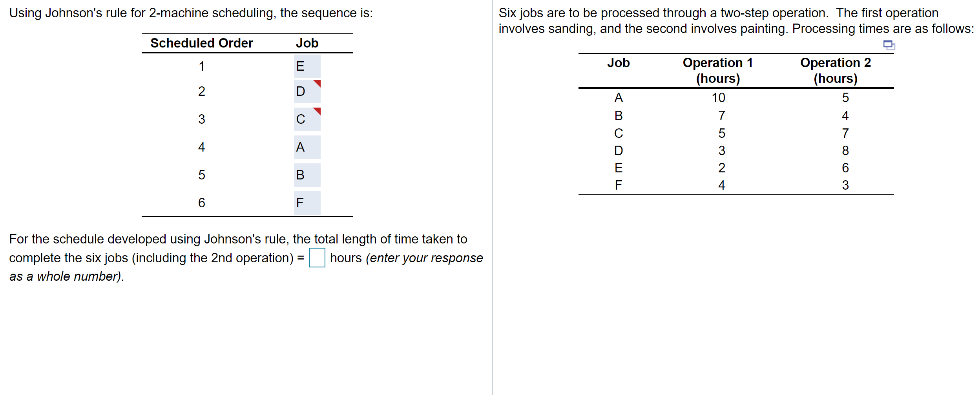The image size is (980, 395).
Task: Focus the total hours answer box
Action: click(x=317, y=258)
